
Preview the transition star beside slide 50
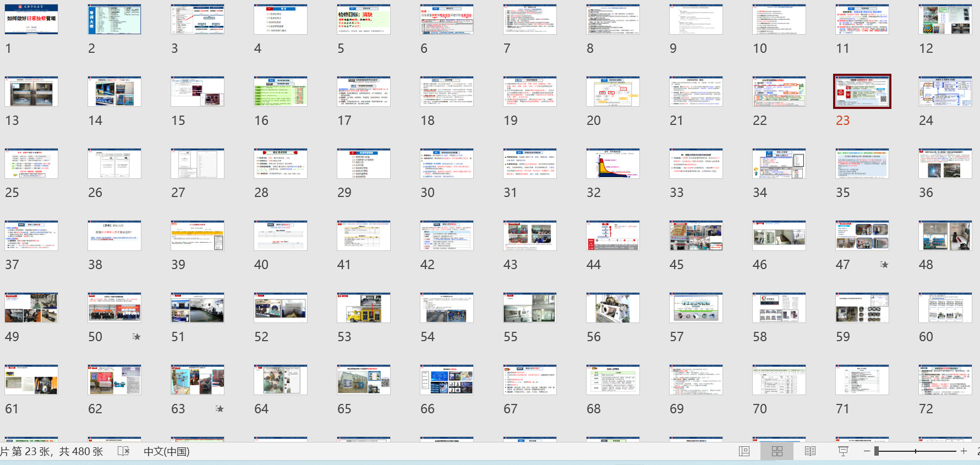coord(136,337)
